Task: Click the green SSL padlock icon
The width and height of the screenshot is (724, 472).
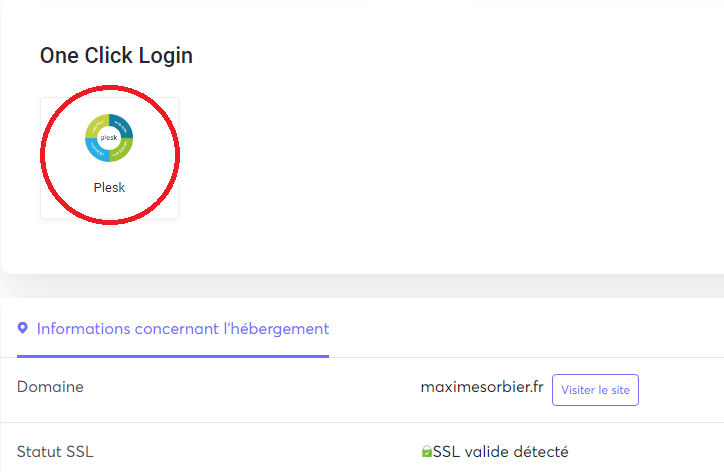Action: coord(427,451)
